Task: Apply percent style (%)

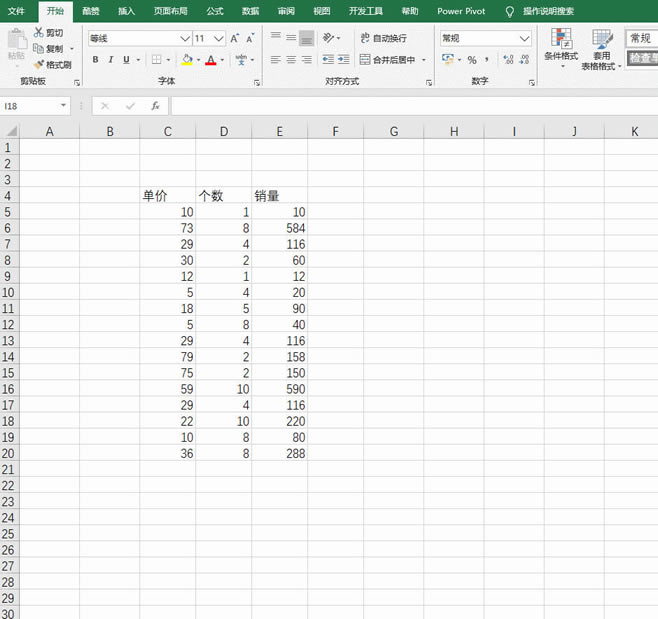Action: point(472,60)
